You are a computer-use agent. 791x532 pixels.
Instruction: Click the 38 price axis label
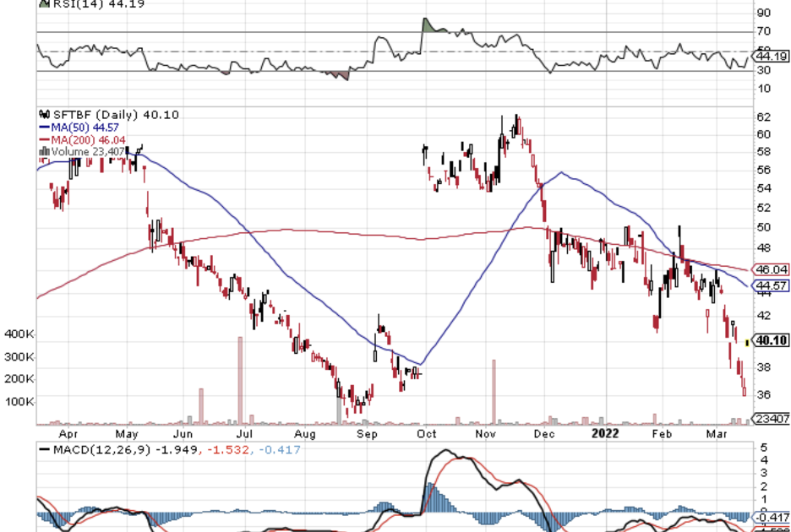(x=764, y=366)
